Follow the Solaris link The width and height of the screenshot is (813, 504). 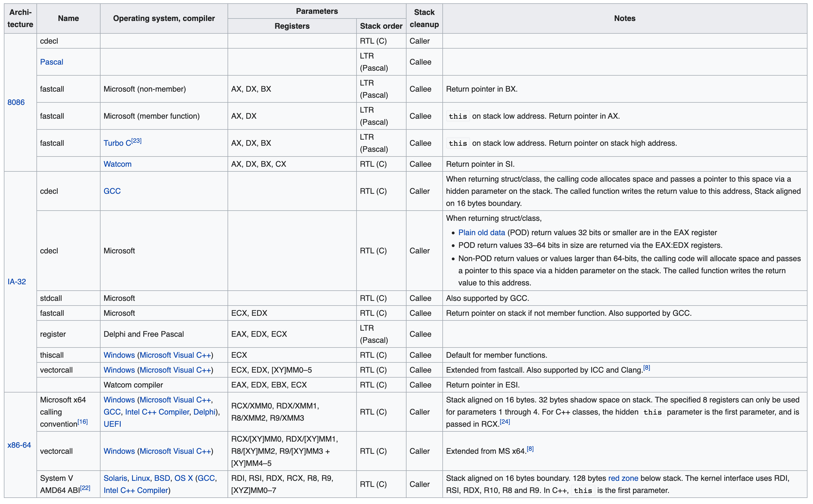(x=115, y=478)
